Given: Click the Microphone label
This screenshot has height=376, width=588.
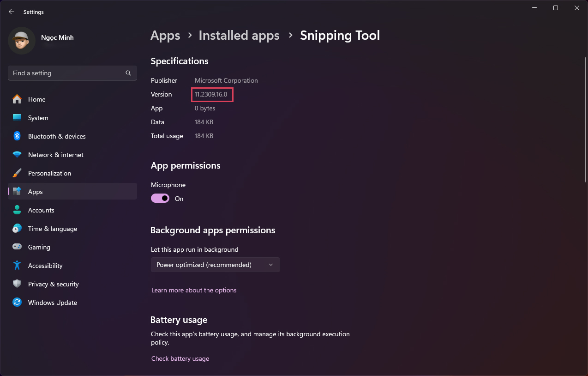Looking at the screenshot, I should pyautogui.click(x=168, y=185).
